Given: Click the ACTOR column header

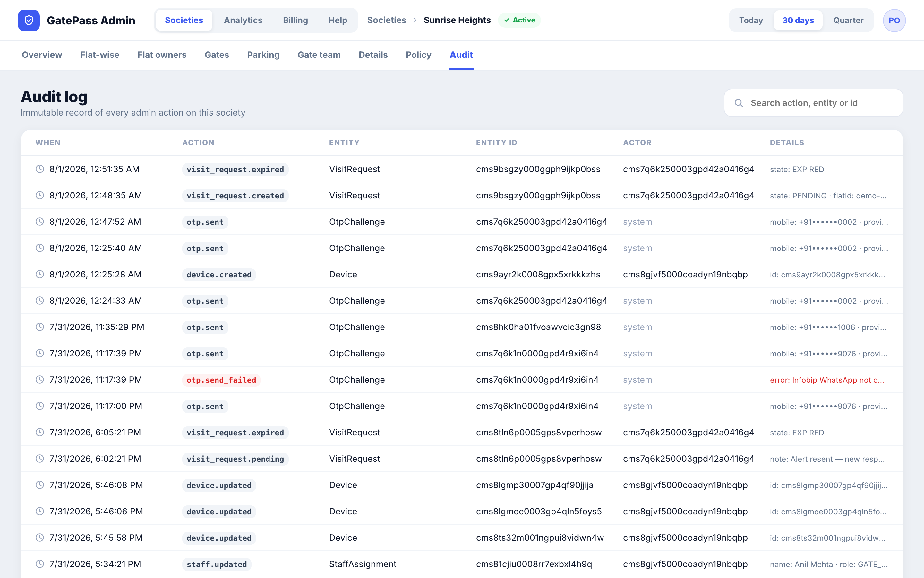Looking at the screenshot, I should point(637,143).
